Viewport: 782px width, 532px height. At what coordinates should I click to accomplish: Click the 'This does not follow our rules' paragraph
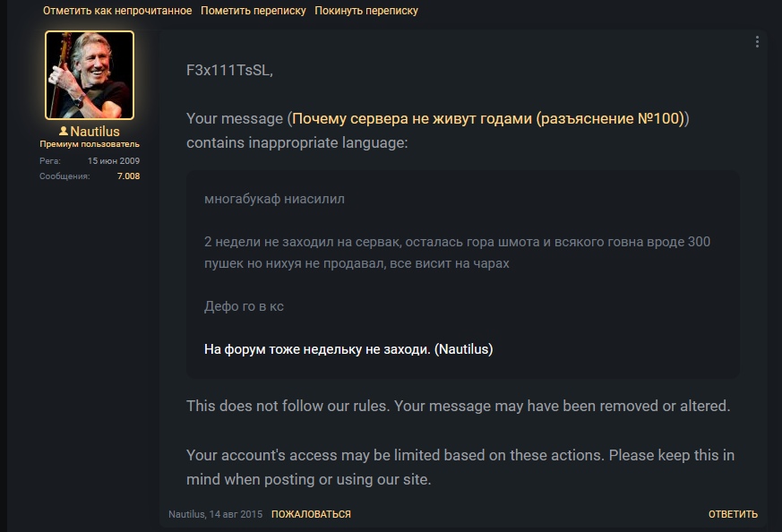[x=458, y=406]
